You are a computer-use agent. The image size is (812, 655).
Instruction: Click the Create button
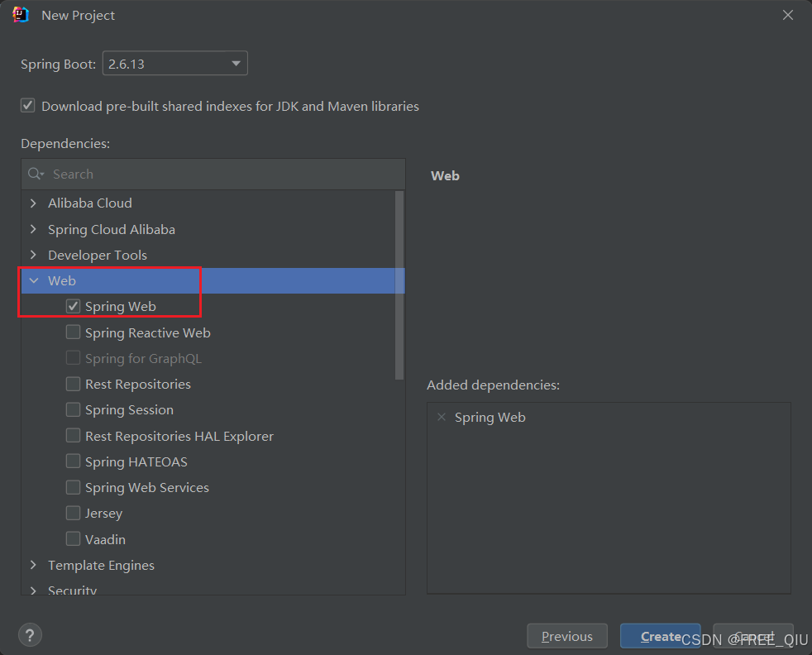click(661, 636)
